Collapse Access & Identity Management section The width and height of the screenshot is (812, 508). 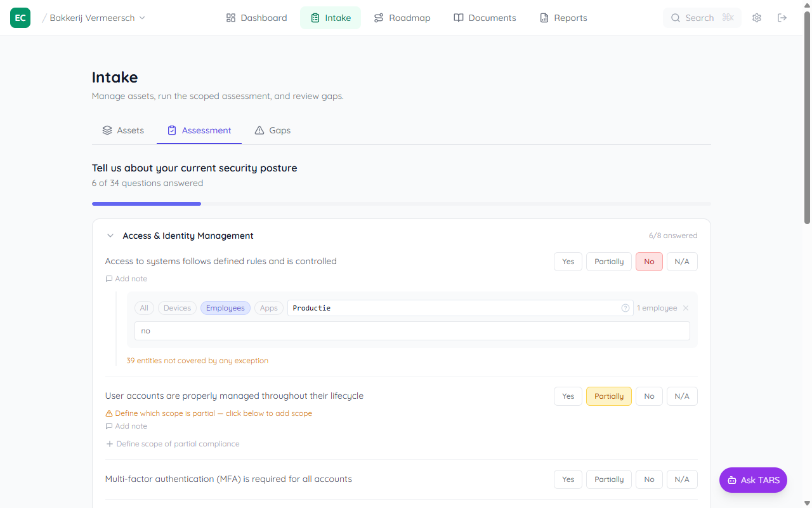110,236
